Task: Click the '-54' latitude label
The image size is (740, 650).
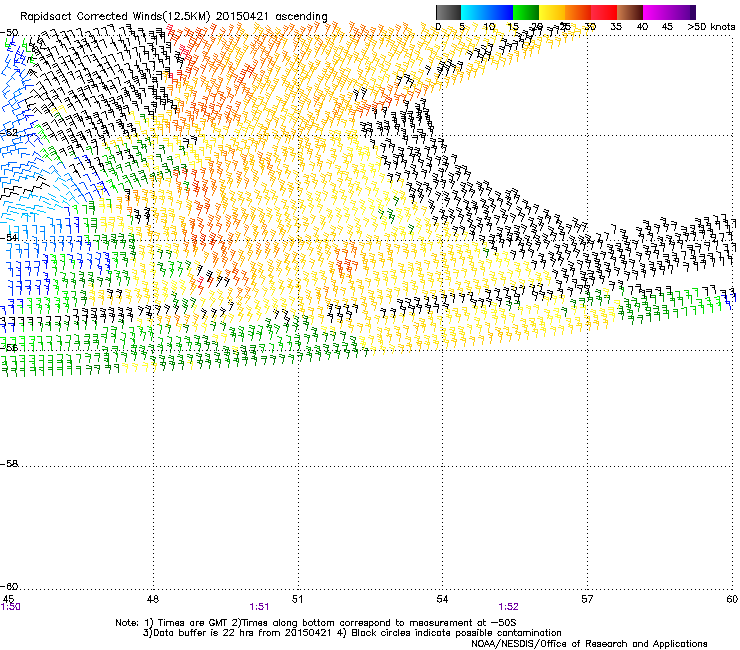Action: [9, 237]
